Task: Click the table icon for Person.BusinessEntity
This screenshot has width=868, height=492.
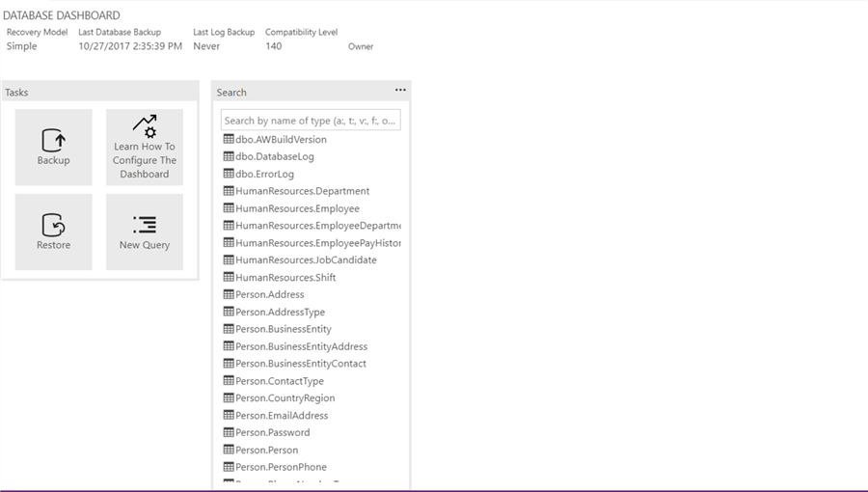Action: pos(229,329)
